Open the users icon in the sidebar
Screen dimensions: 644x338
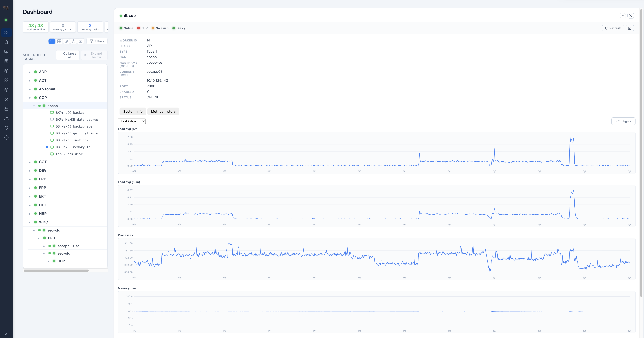tap(6, 118)
